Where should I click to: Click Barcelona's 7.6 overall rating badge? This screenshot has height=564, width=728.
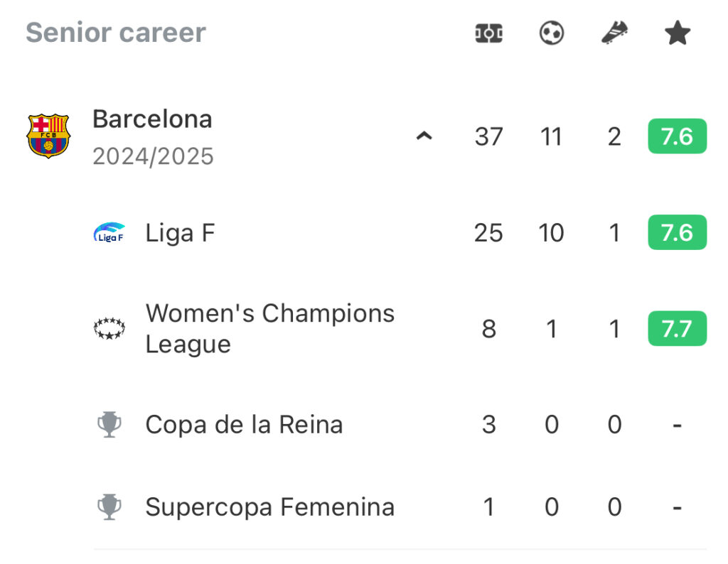click(x=678, y=136)
